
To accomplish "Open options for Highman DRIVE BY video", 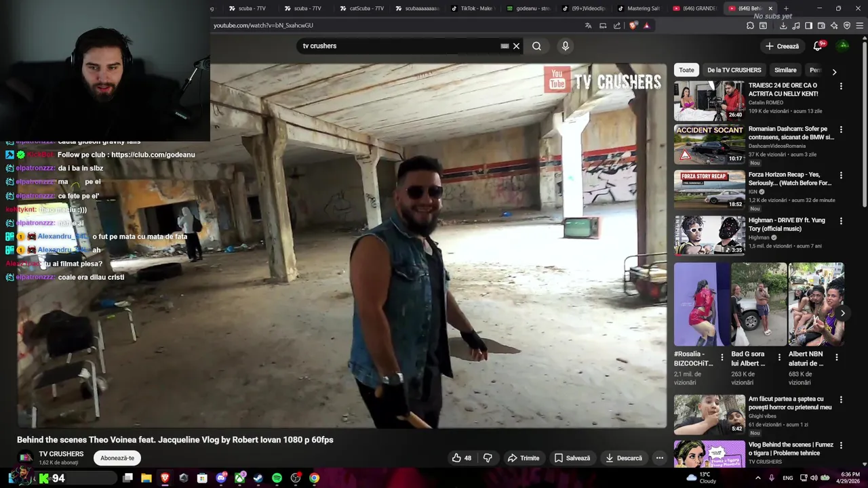I will click(x=841, y=221).
